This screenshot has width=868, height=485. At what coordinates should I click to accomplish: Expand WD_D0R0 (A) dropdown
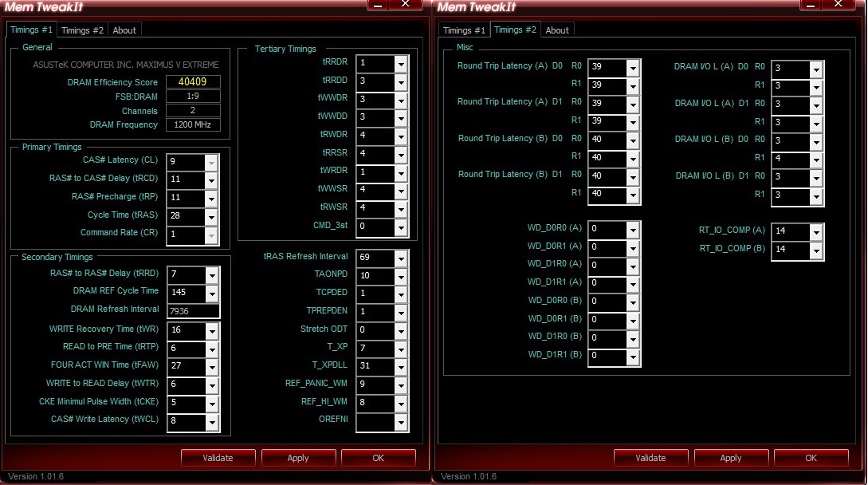[x=633, y=231]
